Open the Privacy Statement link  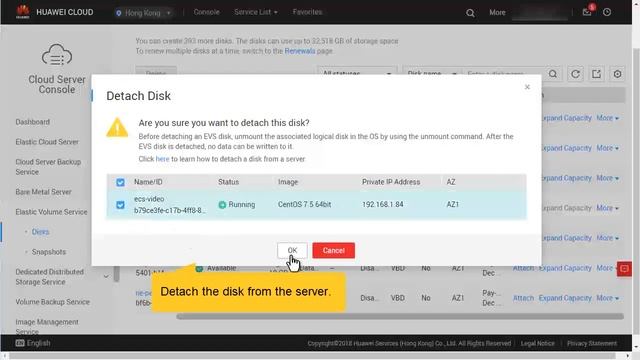592,343
